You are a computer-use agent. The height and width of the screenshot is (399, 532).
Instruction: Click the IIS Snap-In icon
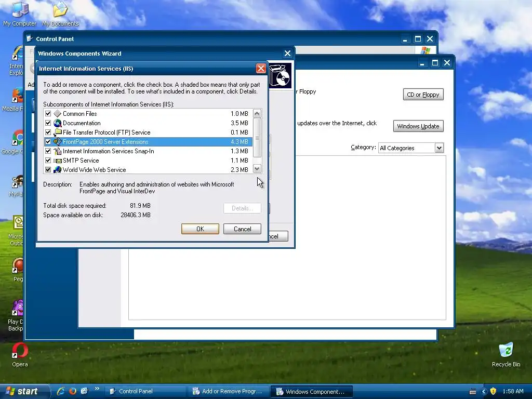click(57, 151)
